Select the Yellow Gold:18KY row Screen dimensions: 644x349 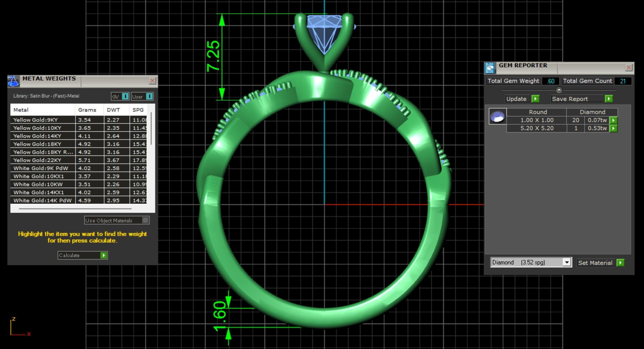[x=78, y=144]
